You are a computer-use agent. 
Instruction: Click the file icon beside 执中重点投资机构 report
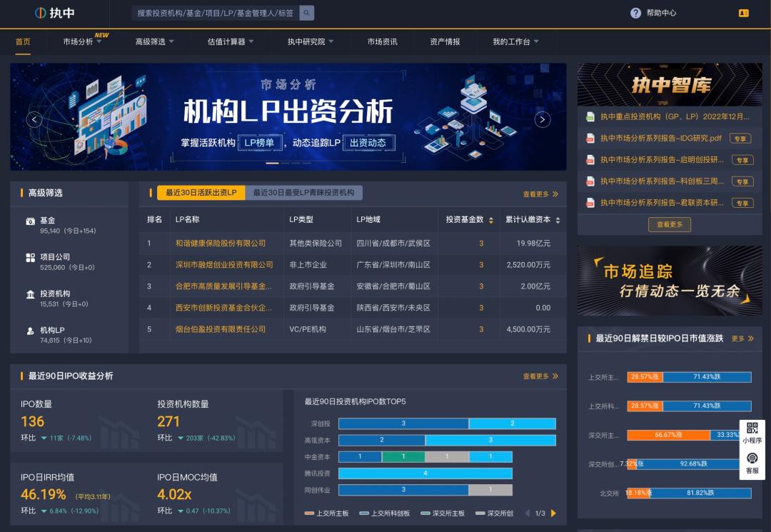(x=590, y=117)
